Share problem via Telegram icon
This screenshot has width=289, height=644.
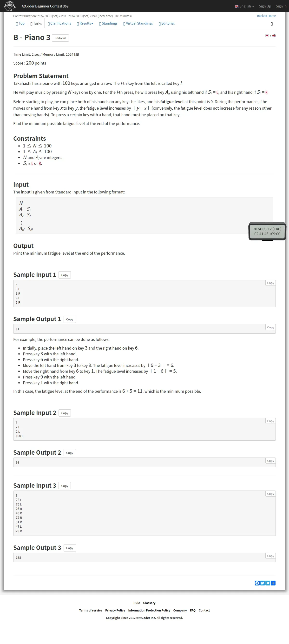[x=268, y=583]
